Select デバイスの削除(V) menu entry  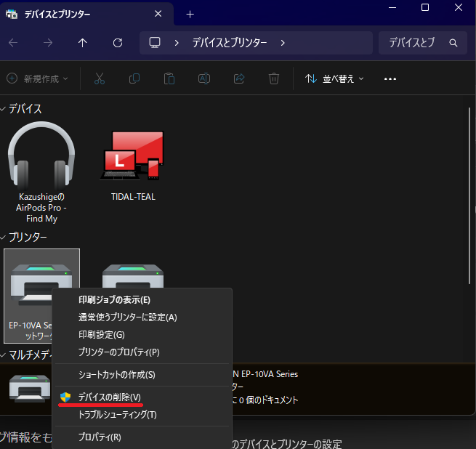(142, 397)
